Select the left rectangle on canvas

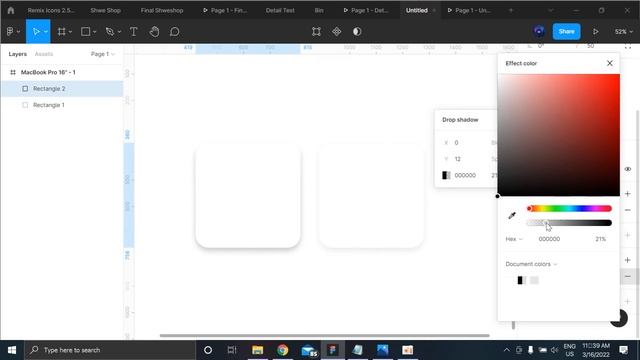tap(248, 196)
